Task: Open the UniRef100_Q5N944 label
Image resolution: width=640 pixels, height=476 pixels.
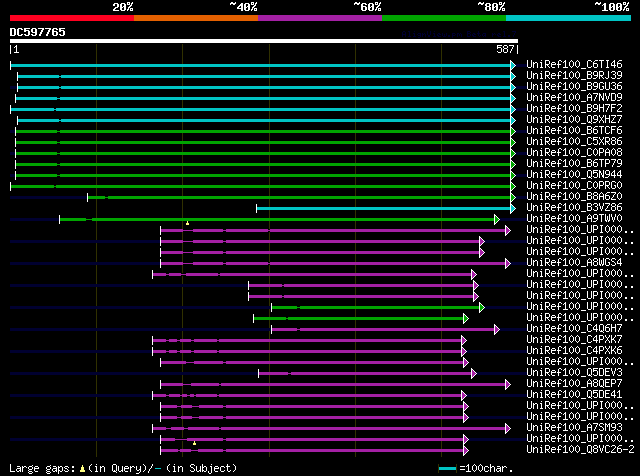Action: [574, 175]
